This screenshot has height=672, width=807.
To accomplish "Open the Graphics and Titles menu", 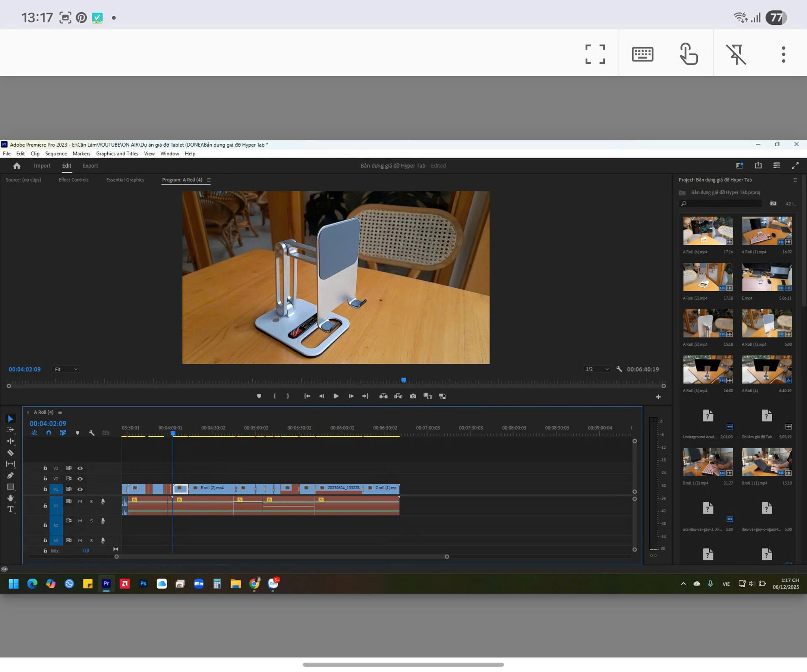I will coord(117,154).
